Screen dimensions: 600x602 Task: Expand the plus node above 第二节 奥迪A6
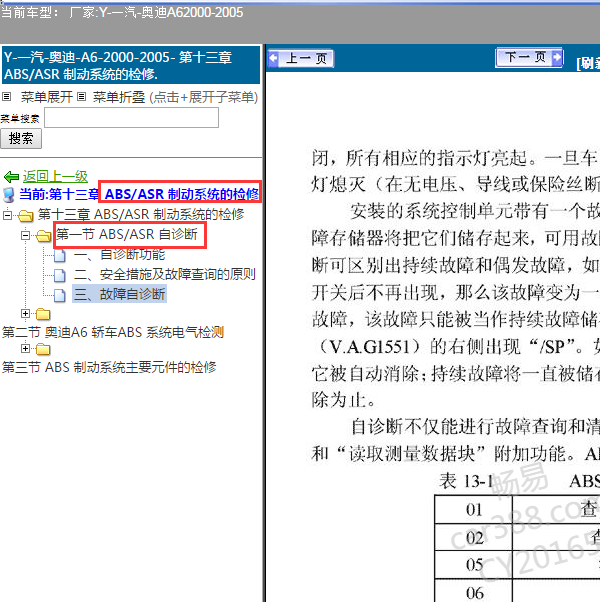pos(25,314)
